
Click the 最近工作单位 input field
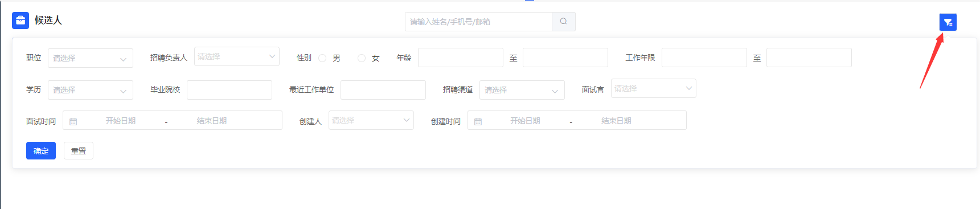click(383, 90)
